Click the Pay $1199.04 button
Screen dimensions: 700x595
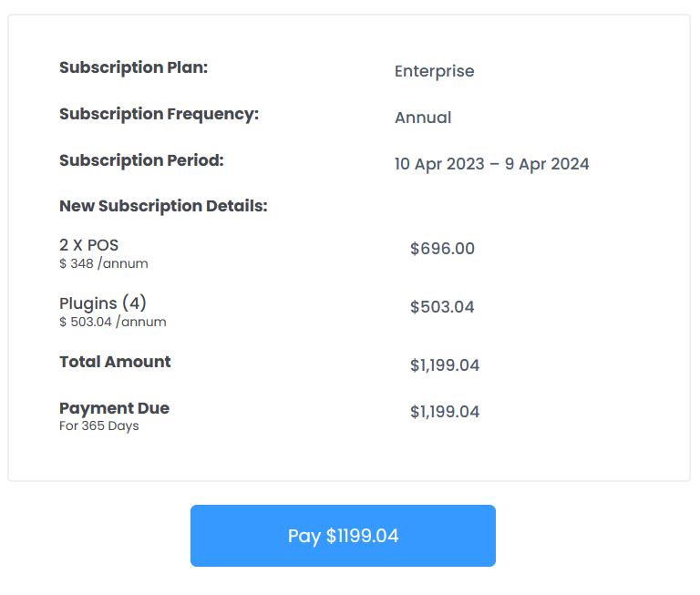343,536
